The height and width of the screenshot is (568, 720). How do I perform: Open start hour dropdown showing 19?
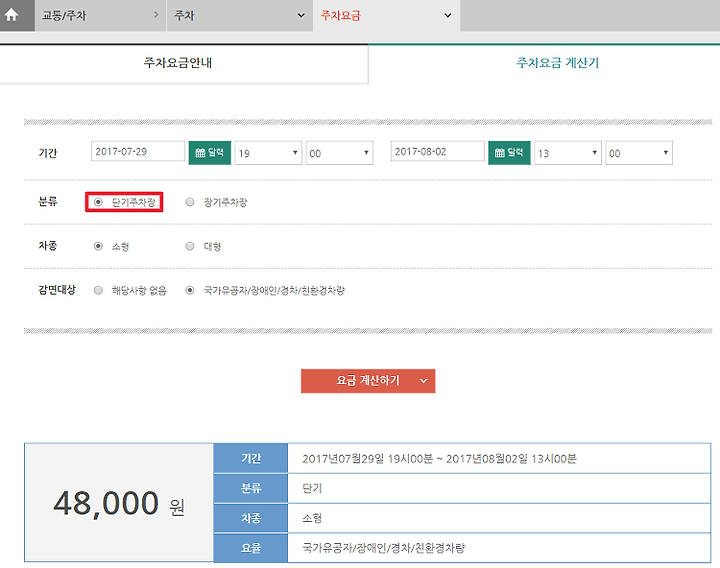click(268, 153)
